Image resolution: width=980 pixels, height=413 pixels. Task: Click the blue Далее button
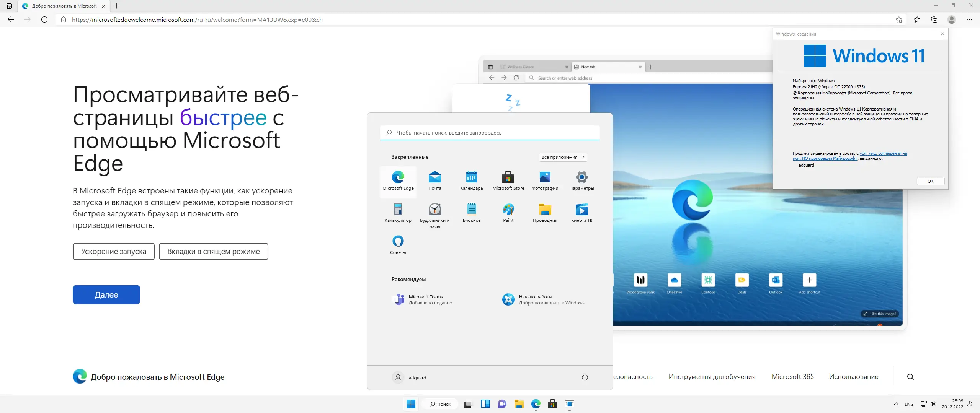click(106, 294)
